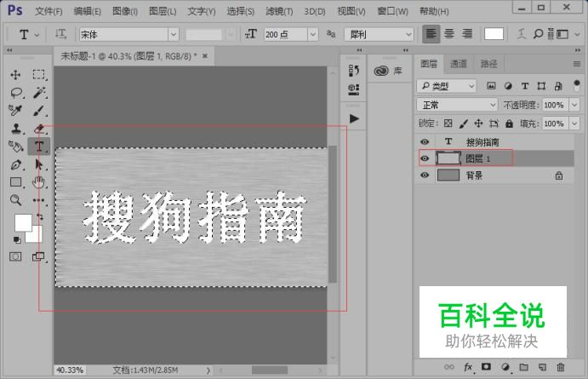The width and height of the screenshot is (588, 379).
Task: Open the 犀利 anti-aliasing dropdown
Action: 379,35
